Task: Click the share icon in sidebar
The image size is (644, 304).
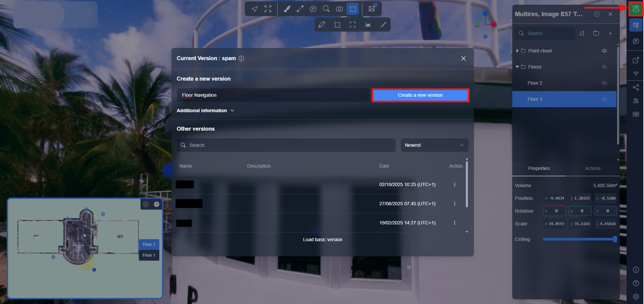Action: click(x=636, y=87)
